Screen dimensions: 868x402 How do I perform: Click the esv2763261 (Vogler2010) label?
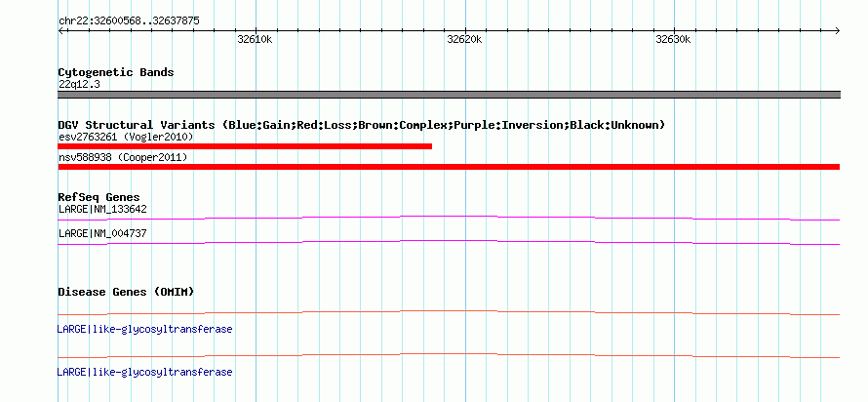pos(126,137)
